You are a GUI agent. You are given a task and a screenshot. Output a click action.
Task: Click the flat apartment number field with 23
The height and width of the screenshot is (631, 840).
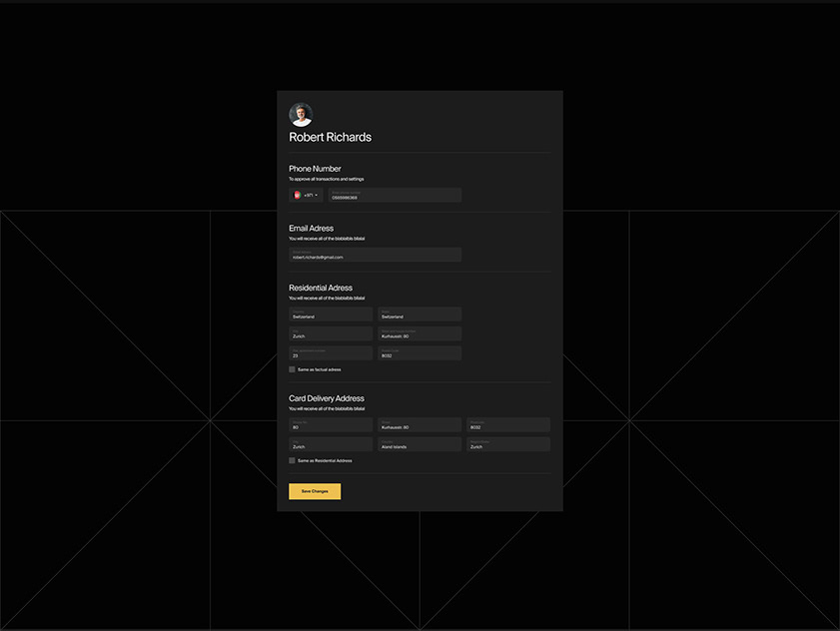[330, 353]
